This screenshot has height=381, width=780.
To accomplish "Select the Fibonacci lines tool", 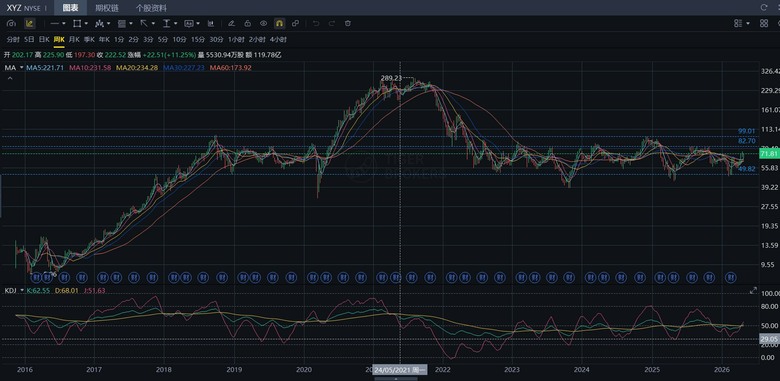I will tap(121, 23).
